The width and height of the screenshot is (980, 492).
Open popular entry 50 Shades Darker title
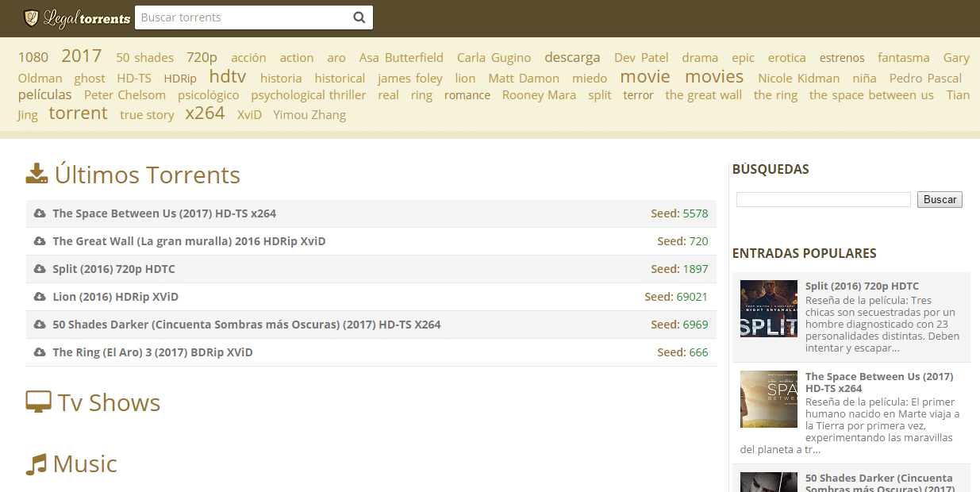[879, 482]
